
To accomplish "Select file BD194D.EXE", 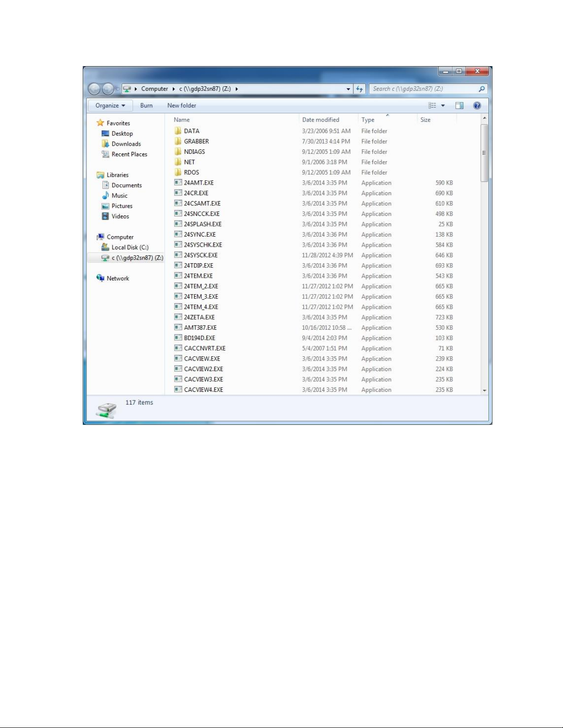I will (x=199, y=338).
